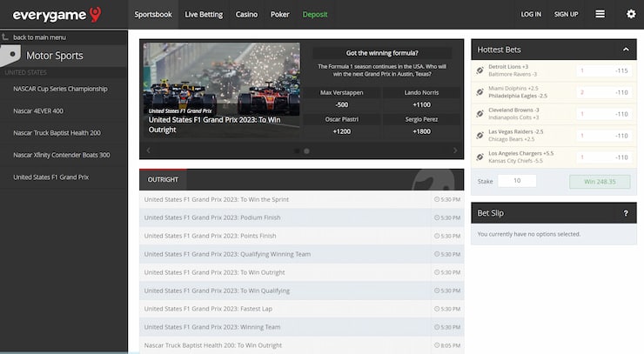Select Nascar 4EVER 400

[38, 110]
